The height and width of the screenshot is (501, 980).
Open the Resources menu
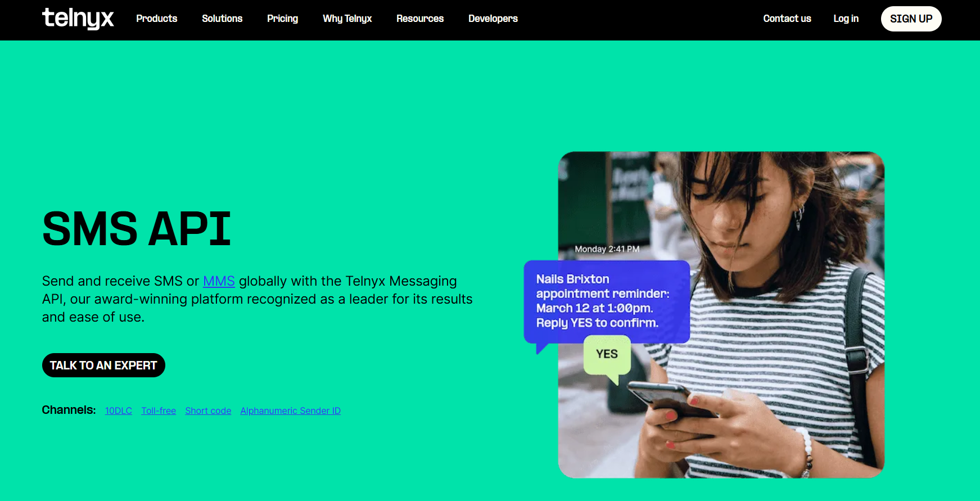tap(420, 19)
